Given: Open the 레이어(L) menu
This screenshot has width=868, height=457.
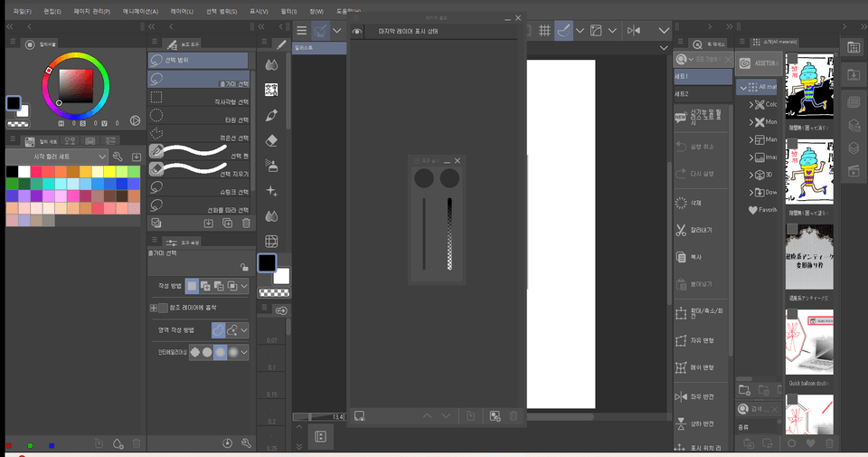Looking at the screenshot, I should coord(182,11).
